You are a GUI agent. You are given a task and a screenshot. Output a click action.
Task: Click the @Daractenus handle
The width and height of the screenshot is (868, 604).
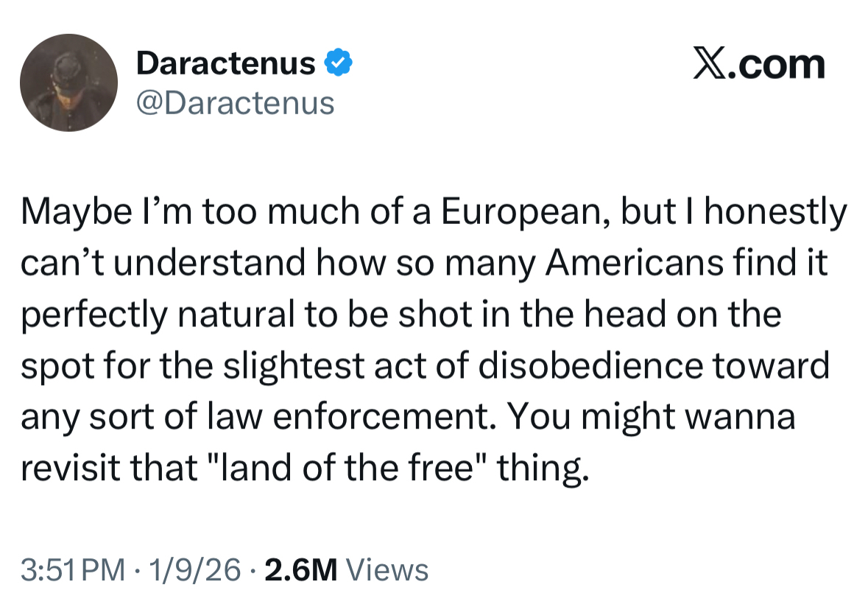[236, 103]
